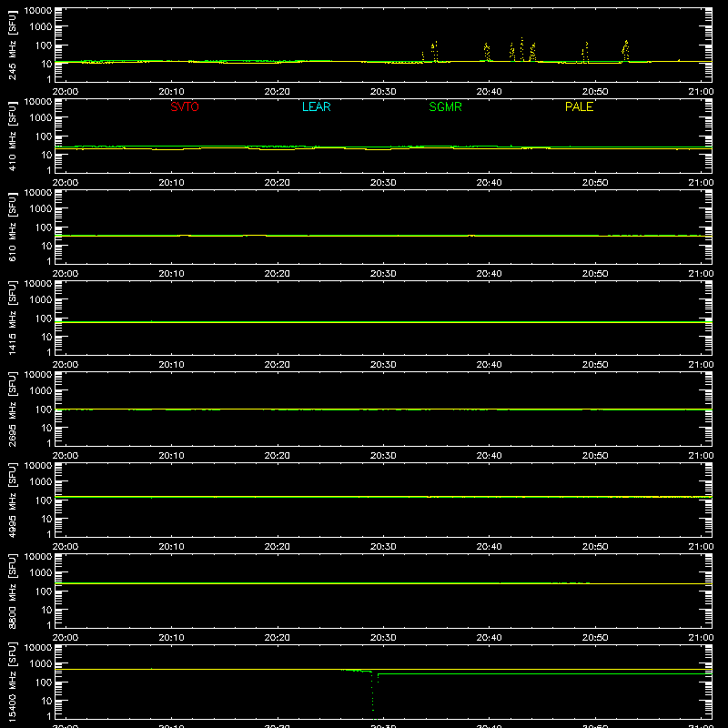This screenshot has width=728, height=728.
Task: Click the 245 MHz burst spike near 20:53
Action: point(625,50)
